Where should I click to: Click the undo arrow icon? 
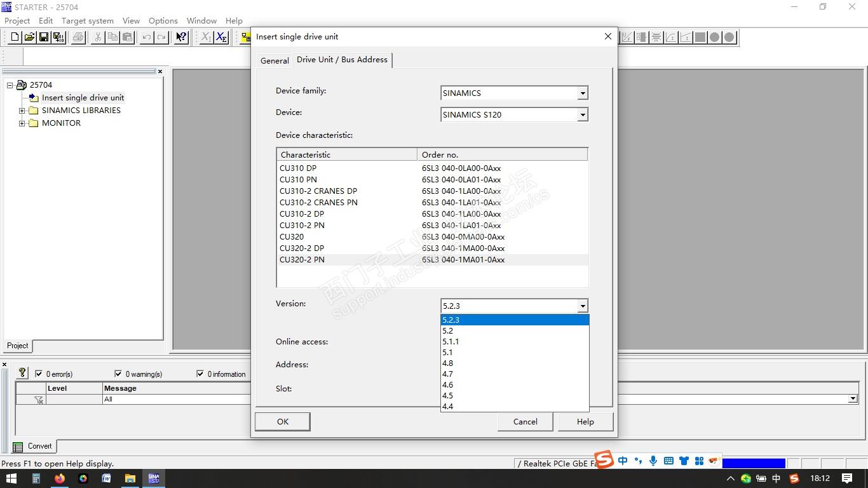(x=147, y=37)
